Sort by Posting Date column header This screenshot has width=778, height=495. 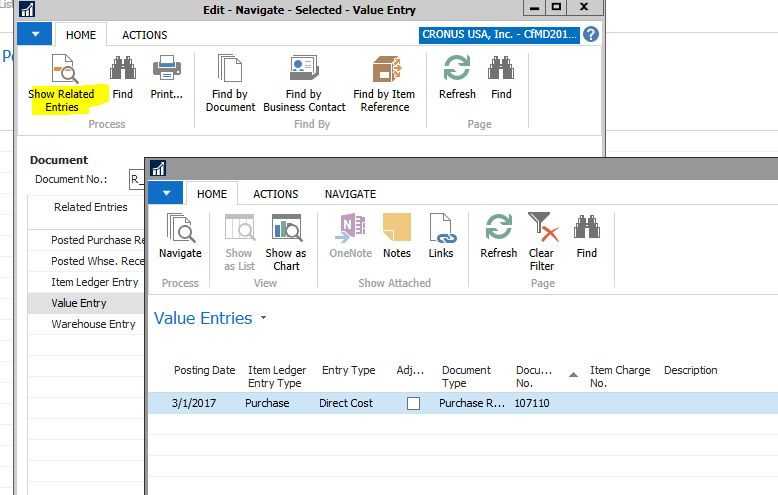click(x=204, y=370)
